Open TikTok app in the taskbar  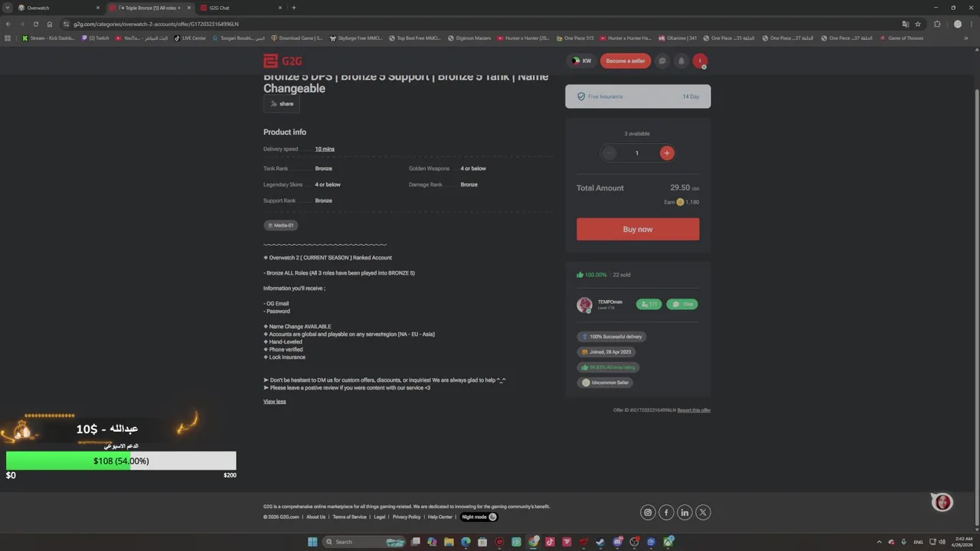tap(550, 542)
